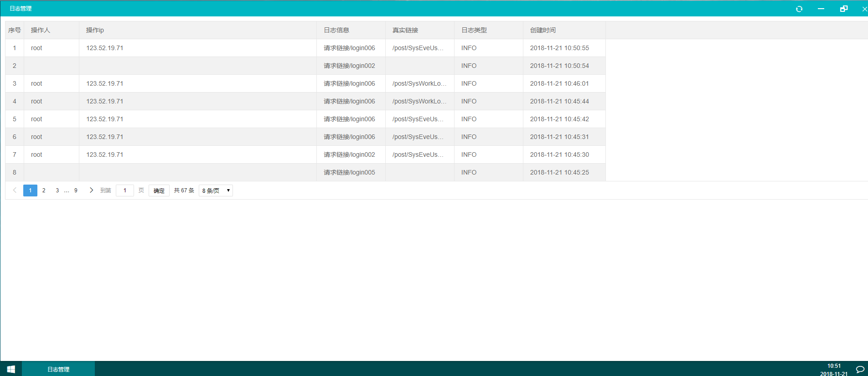Click the 日志类型 column header
Screen dimensions: 868x376
click(489, 30)
